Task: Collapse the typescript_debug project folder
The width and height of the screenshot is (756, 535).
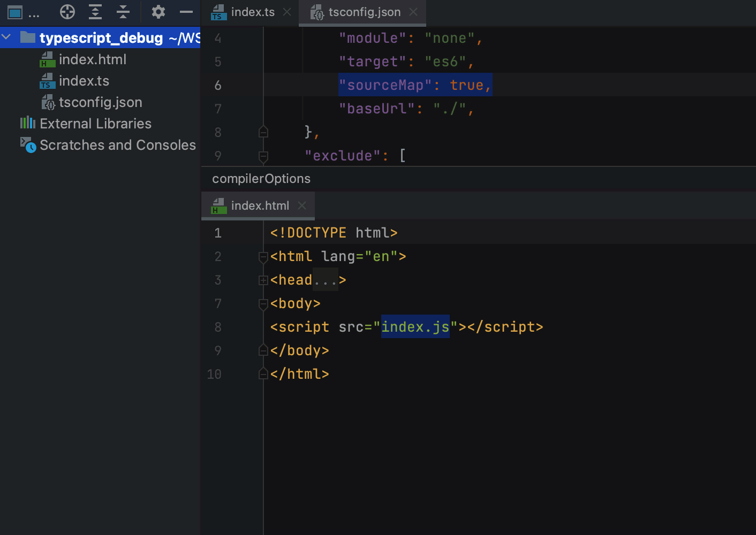Action: pyautogui.click(x=6, y=37)
